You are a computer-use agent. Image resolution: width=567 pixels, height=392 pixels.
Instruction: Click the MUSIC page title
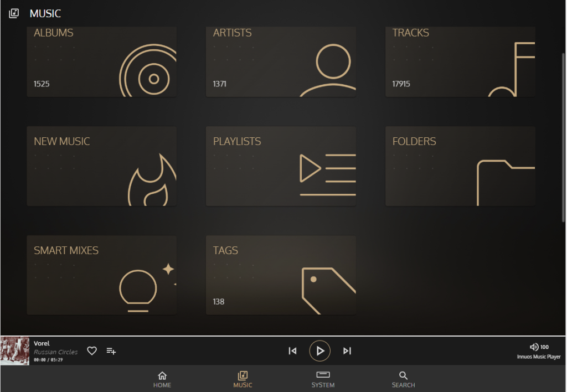point(45,13)
